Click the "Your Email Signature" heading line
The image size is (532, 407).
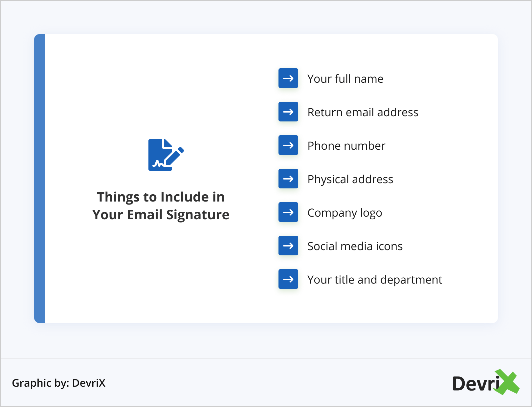tap(161, 215)
